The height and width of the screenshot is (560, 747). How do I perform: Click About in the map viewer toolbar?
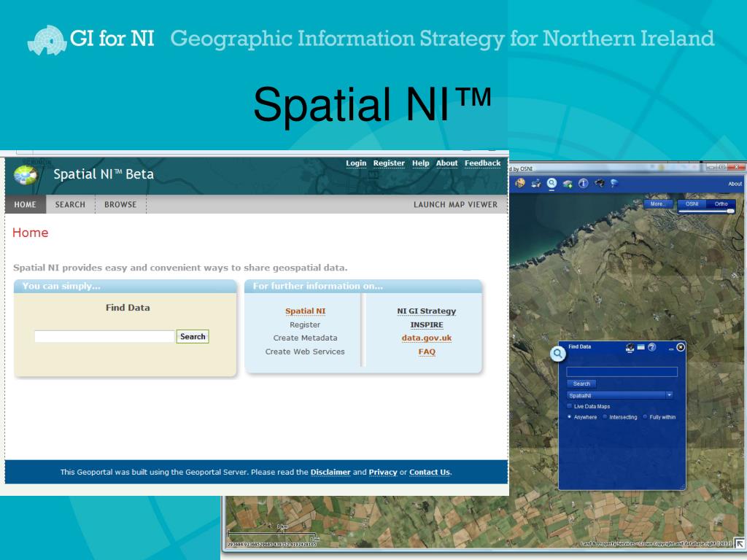pyautogui.click(x=735, y=184)
